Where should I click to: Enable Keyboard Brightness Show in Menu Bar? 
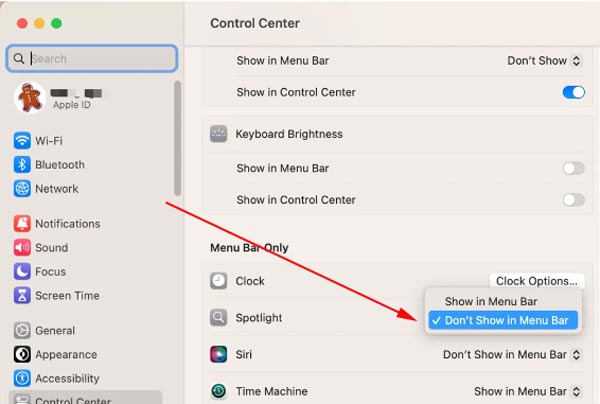coord(573,169)
